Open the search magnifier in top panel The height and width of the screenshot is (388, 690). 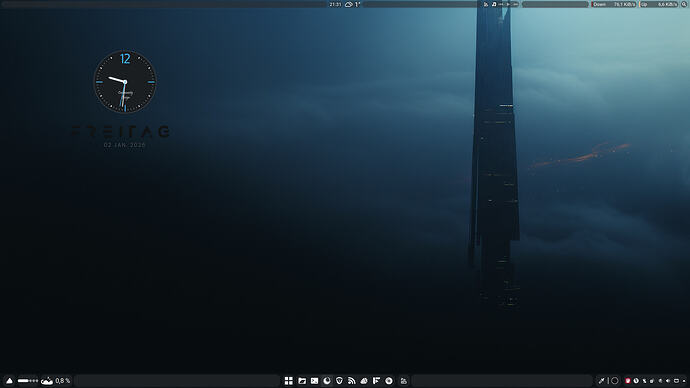tap(684, 4)
